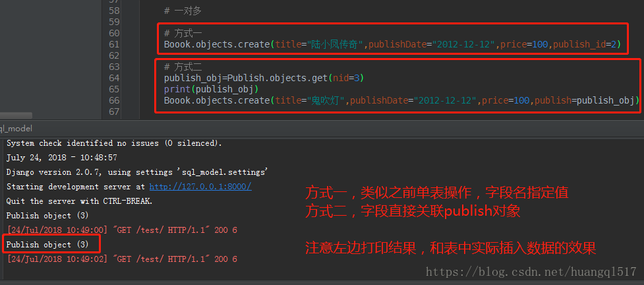Click the Boook.objects.create call with title 鬼吹灯
This screenshot has width=644, height=285.
[x=401, y=100]
